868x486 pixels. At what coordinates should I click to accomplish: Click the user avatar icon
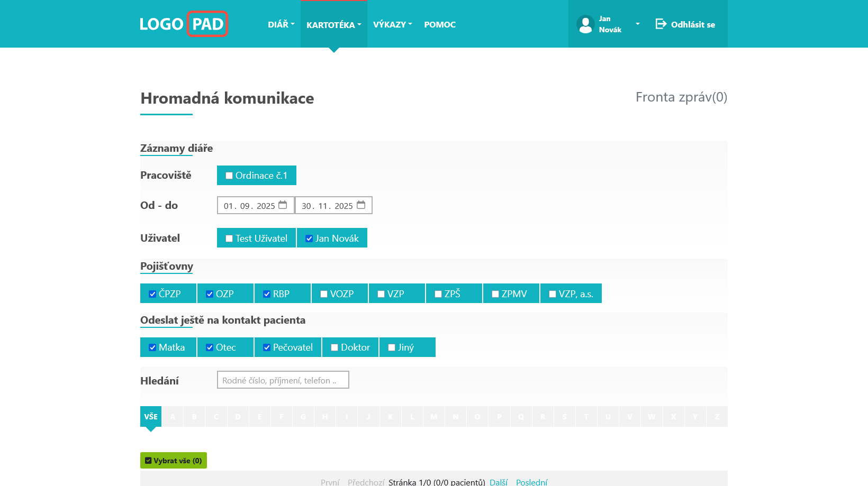tap(585, 24)
